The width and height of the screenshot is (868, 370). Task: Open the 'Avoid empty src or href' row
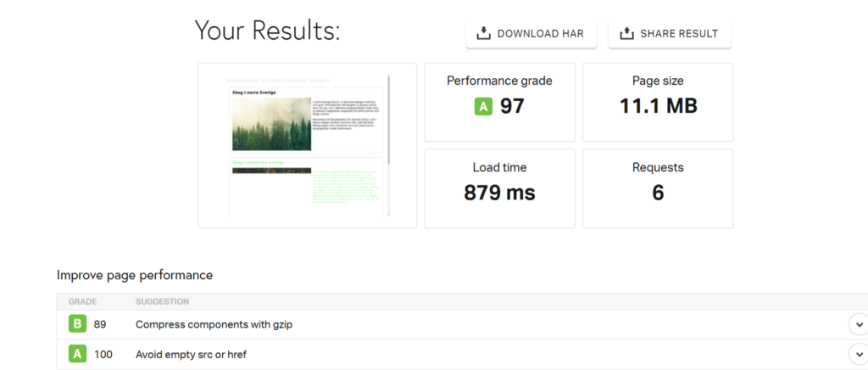(x=191, y=354)
